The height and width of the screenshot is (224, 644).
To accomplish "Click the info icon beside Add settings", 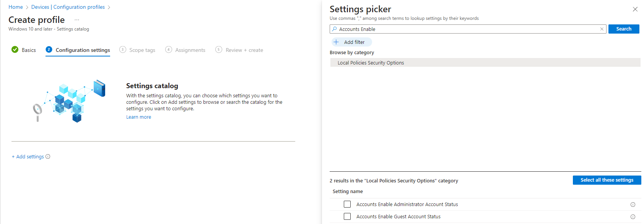I will click(48, 156).
